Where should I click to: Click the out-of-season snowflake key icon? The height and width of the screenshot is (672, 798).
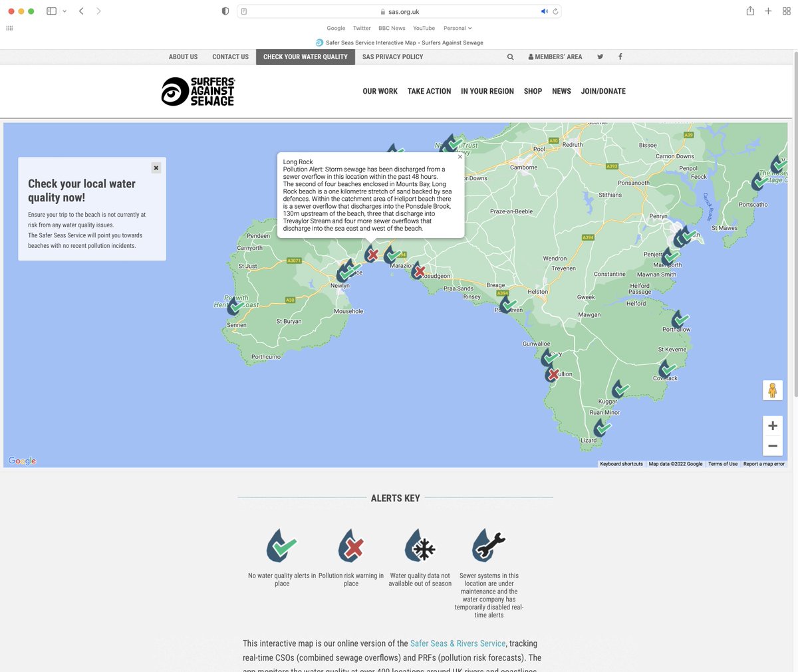click(420, 546)
